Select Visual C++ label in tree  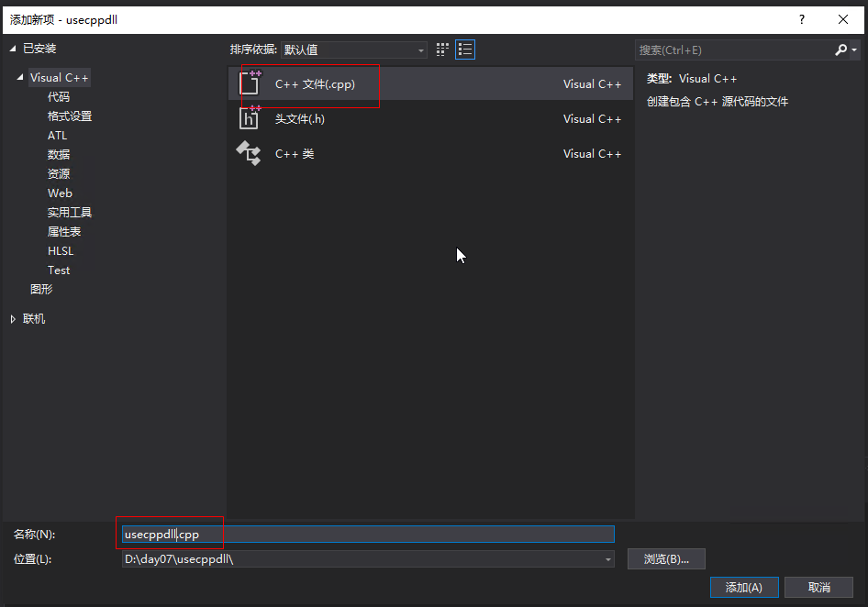[60, 78]
